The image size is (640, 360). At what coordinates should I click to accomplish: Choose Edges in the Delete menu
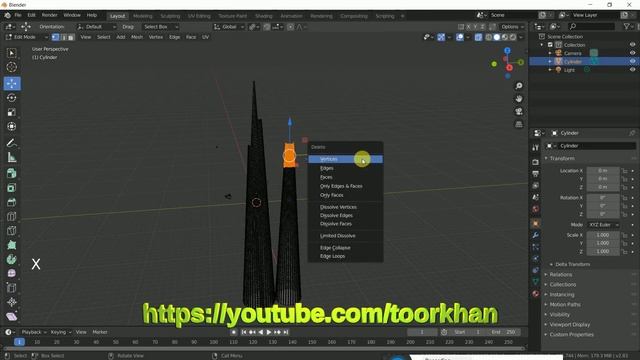[345, 168]
